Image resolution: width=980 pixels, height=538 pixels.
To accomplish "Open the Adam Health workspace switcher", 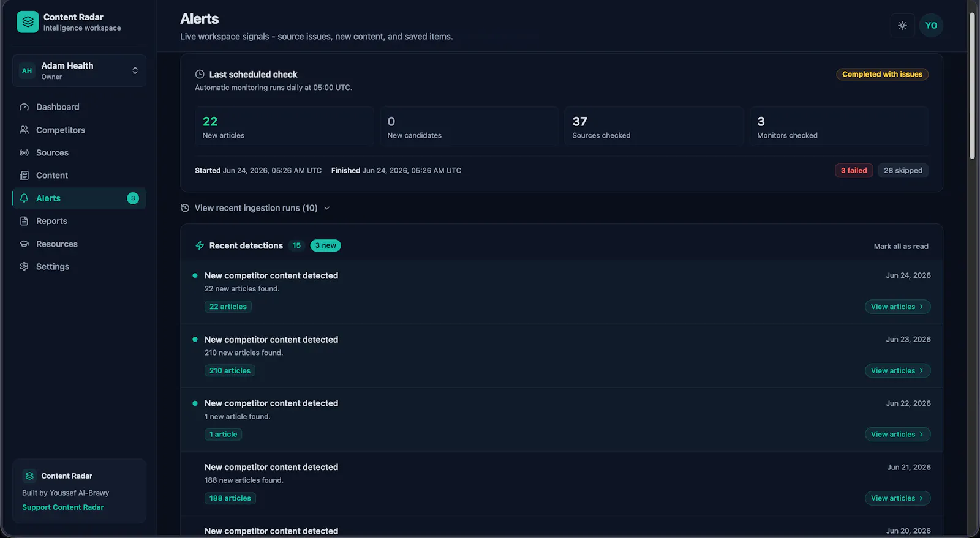I will pyautogui.click(x=79, y=70).
